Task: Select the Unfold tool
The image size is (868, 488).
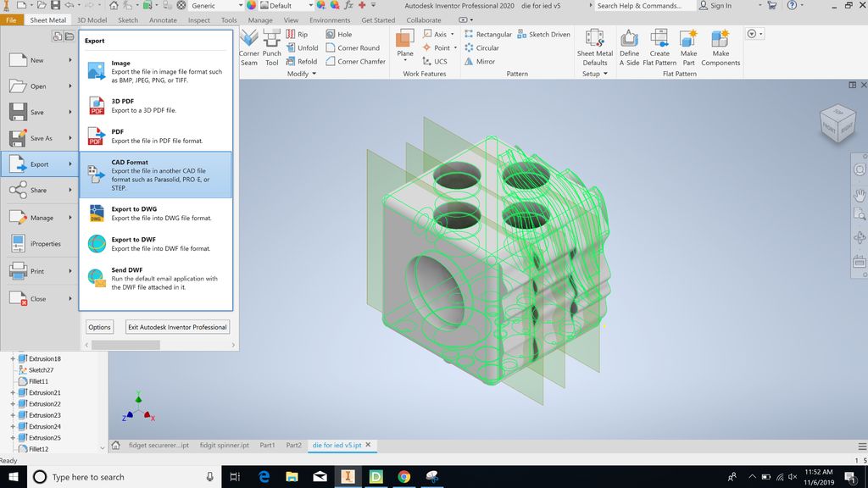Action: click(303, 48)
